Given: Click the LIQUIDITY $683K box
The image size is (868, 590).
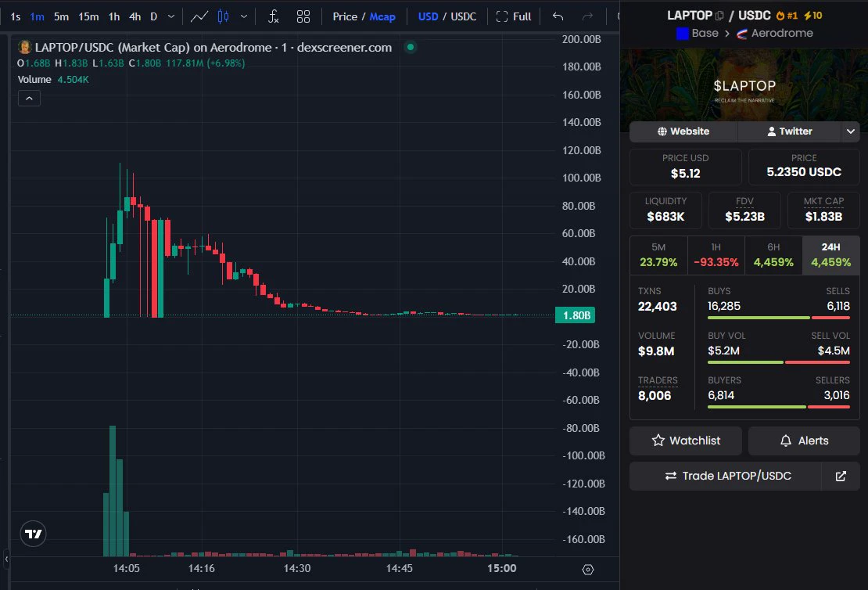Looking at the screenshot, I should pyautogui.click(x=665, y=210).
